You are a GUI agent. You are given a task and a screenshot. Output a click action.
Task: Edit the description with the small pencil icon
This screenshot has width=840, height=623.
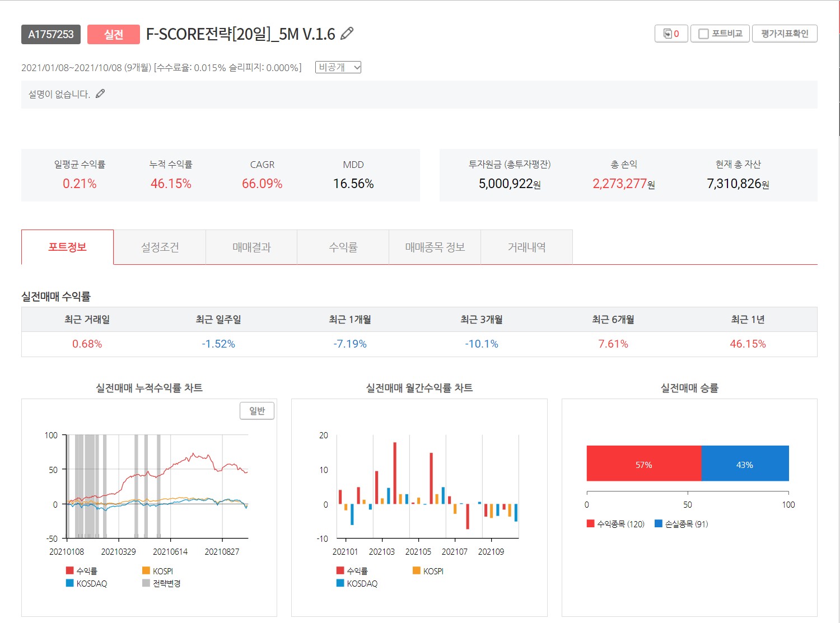[x=100, y=93]
